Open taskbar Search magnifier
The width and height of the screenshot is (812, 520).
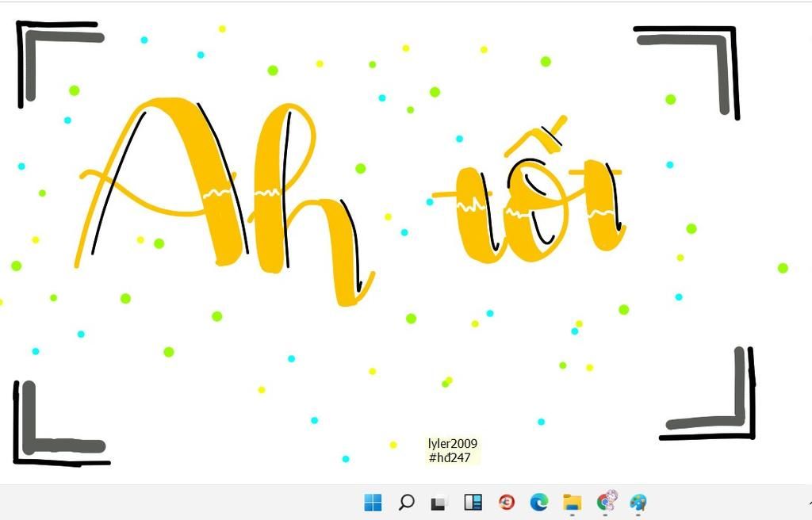pos(407,502)
